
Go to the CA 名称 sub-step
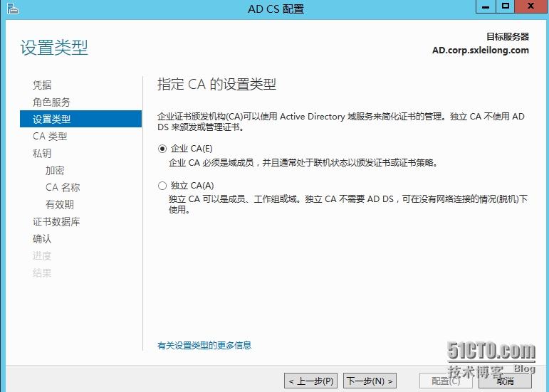tap(63, 187)
